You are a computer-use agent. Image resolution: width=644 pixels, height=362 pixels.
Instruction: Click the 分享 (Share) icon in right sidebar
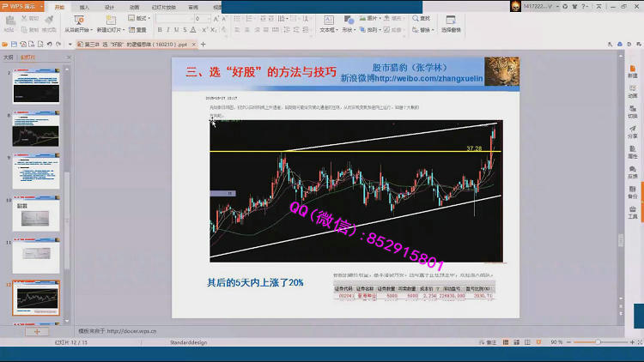[x=632, y=131]
